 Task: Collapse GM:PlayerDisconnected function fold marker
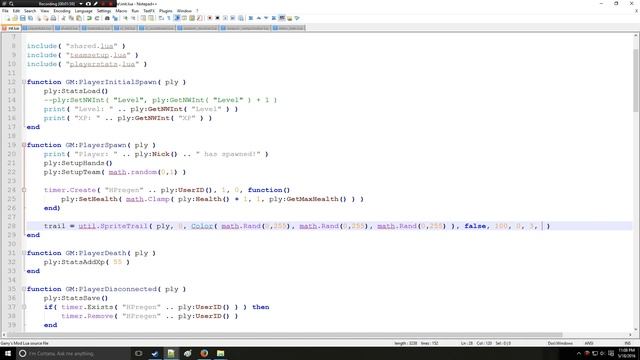click(24, 289)
